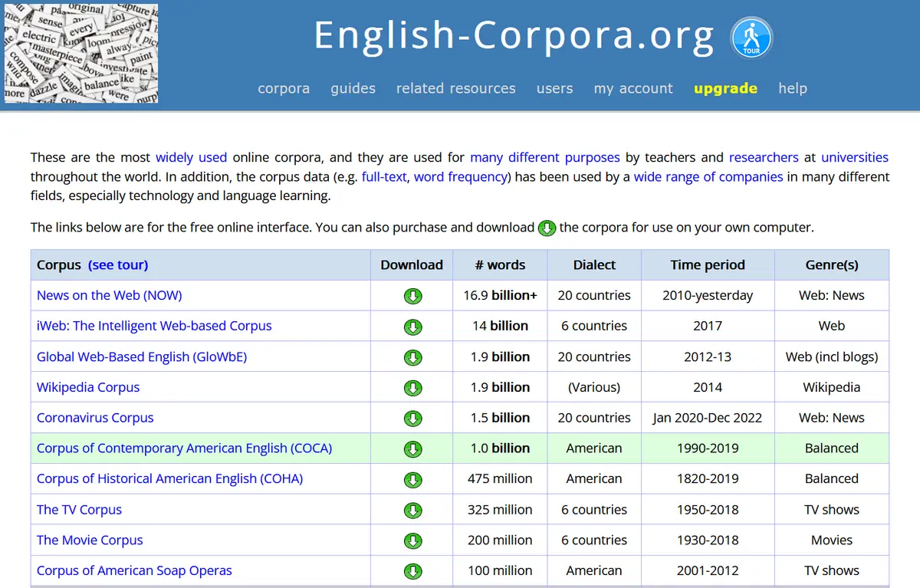920x588 pixels.
Task: Open News on the Web (NOW) corpus
Action: [x=110, y=295]
